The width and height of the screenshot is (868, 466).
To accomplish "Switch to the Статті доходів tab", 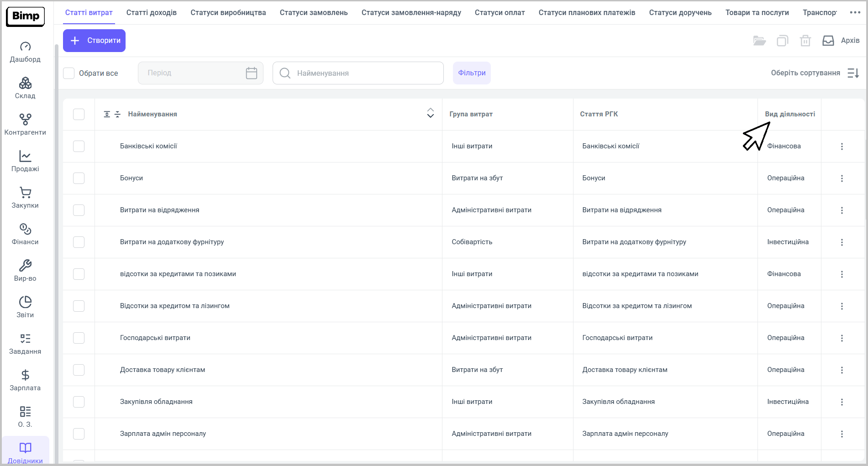I will pyautogui.click(x=151, y=13).
